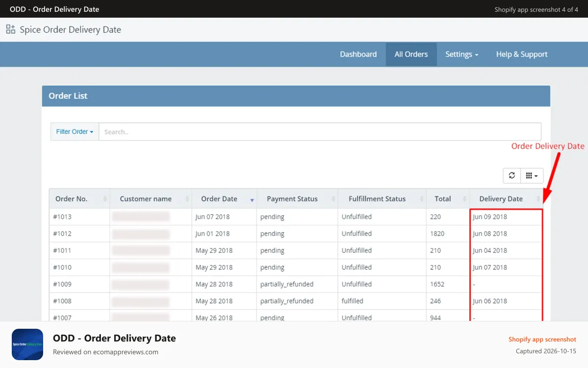Click order date Jun 07 2018
The image size is (588, 368).
[x=212, y=217]
